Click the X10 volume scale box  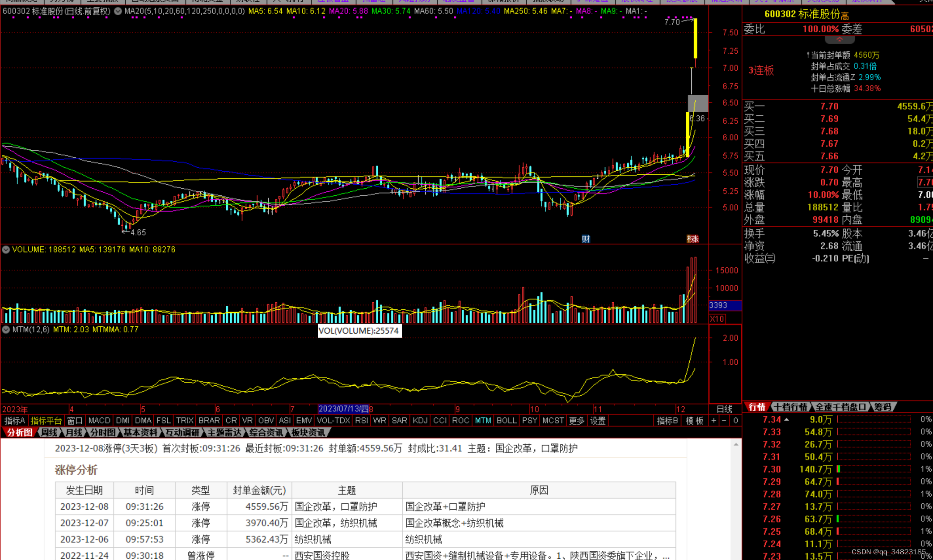pos(717,318)
